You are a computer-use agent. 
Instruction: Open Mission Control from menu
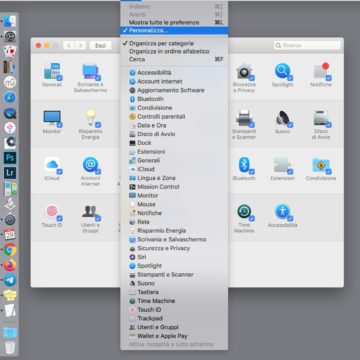click(174, 187)
